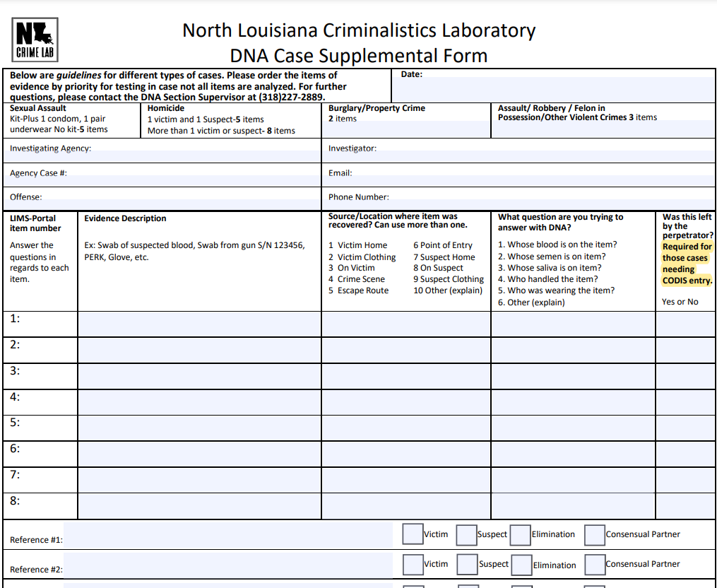Click the Date input field
This screenshot has width=717, height=588.
[x=553, y=89]
